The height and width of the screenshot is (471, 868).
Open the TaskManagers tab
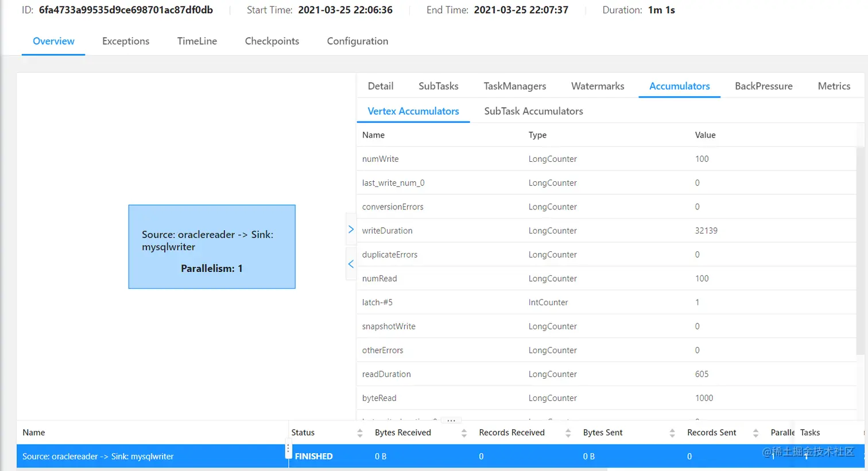point(515,86)
